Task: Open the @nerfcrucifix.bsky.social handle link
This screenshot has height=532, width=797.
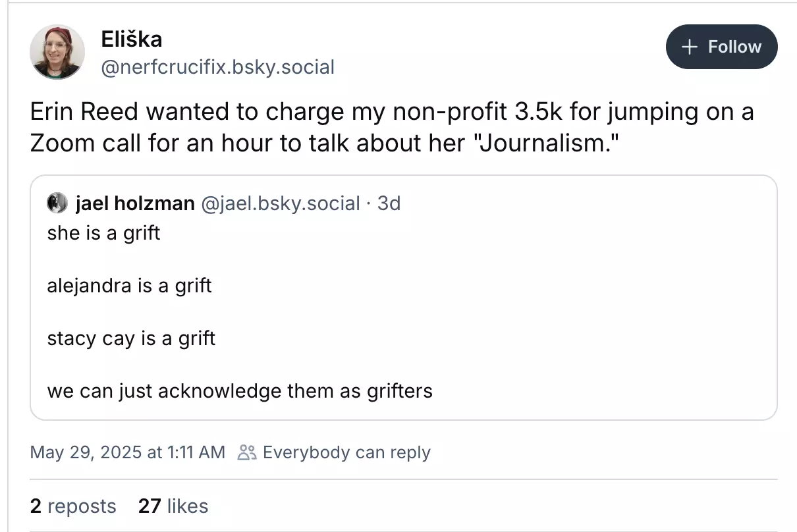Action: click(217, 67)
